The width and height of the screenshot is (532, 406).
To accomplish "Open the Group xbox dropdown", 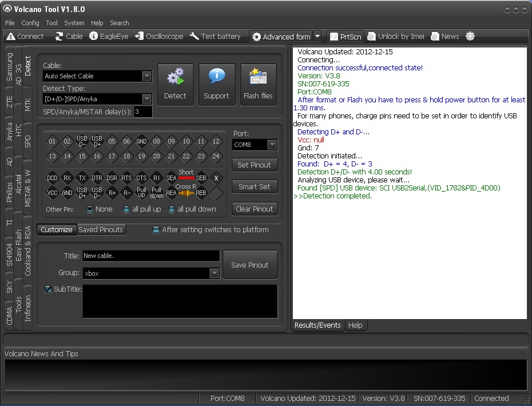I will click(214, 273).
